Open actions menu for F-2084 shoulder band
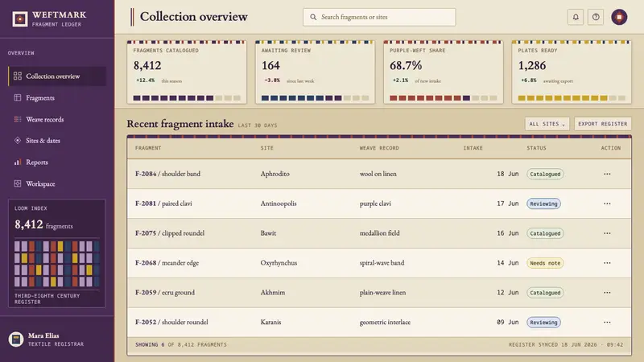Image resolution: width=644 pixels, height=362 pixels. pyautogui.click(x=607, y=174)
